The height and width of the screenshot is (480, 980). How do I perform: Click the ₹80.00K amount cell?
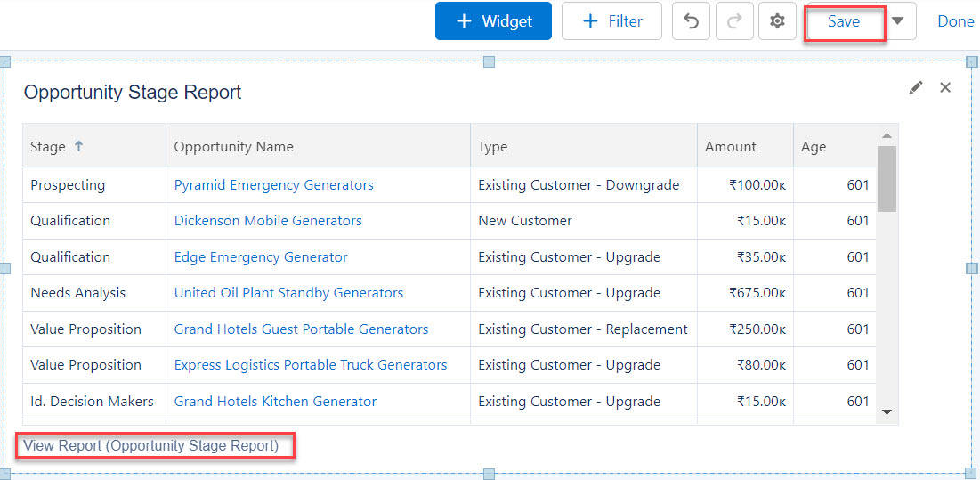(746, 364)
